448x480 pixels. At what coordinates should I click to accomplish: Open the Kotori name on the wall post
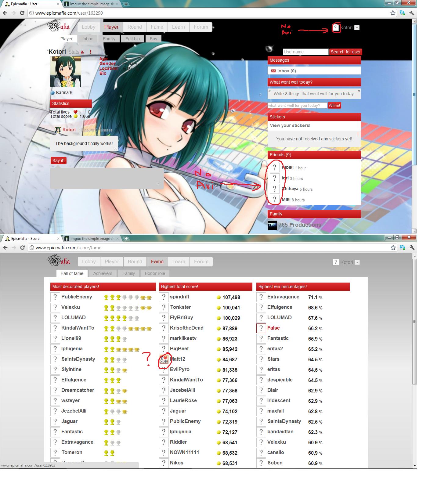point(69,130)
